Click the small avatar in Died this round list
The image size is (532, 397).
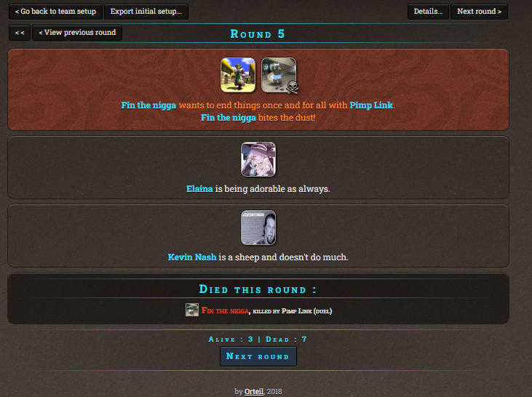pos(191,310)
